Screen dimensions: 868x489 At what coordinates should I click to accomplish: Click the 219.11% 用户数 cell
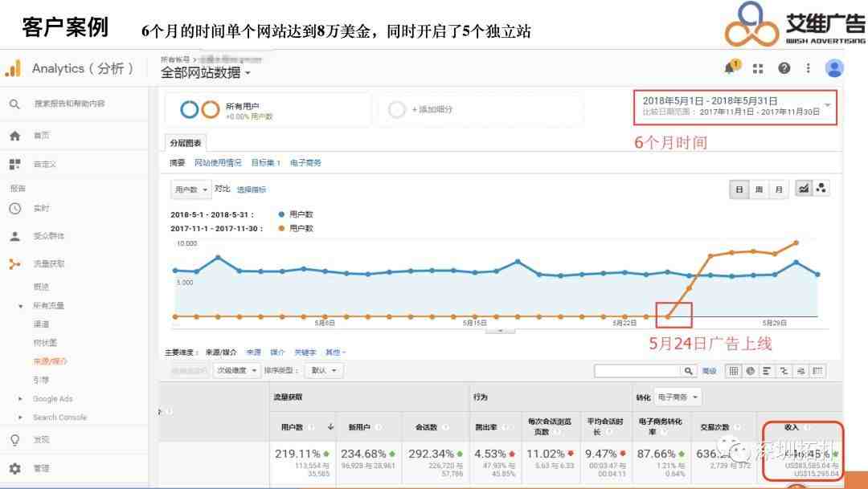302,463
